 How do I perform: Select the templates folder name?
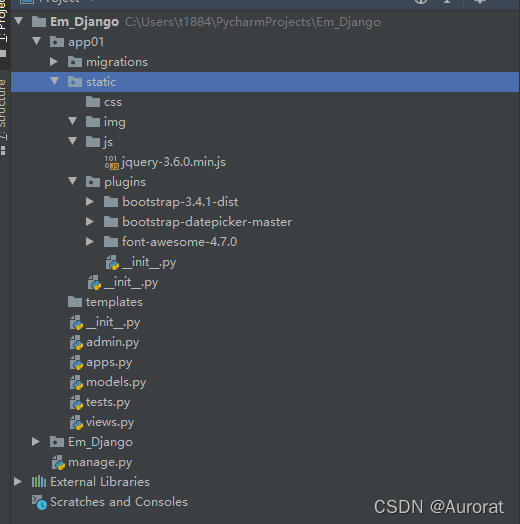(x=114, y=302)
